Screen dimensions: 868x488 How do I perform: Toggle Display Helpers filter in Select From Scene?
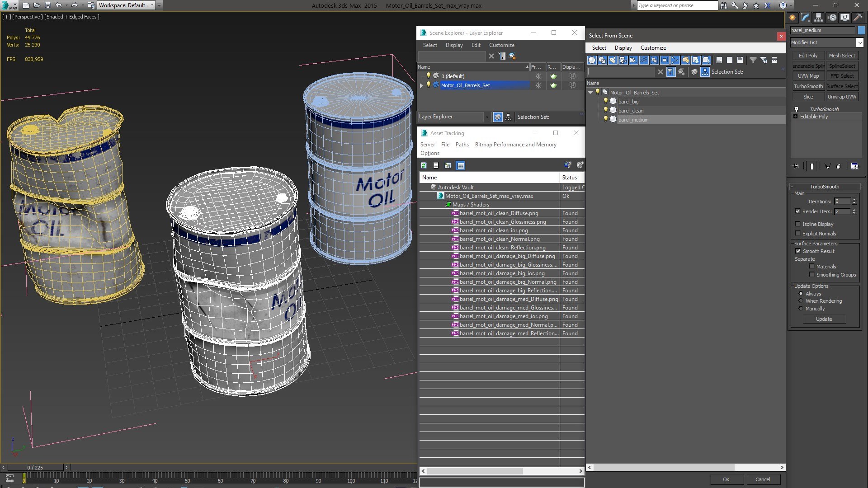(x=633, y=60)
